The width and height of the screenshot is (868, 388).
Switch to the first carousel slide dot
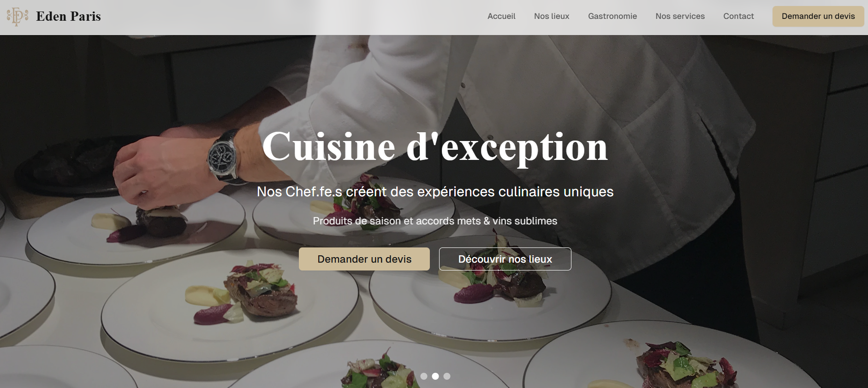[x=424, y=376]
